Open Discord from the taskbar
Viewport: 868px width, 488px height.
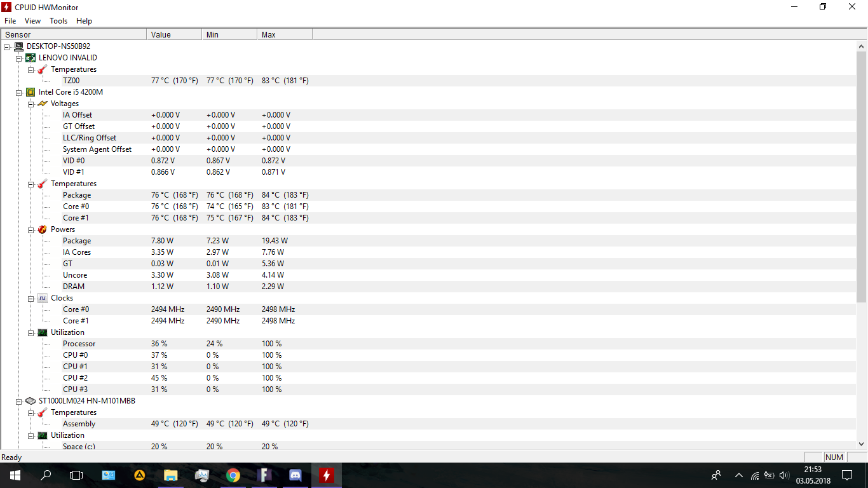click(x=295, y=475)
